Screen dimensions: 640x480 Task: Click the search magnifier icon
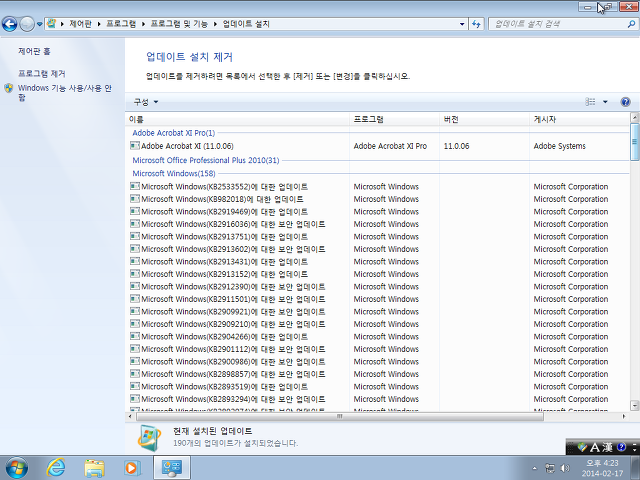(x=631, y=24)
